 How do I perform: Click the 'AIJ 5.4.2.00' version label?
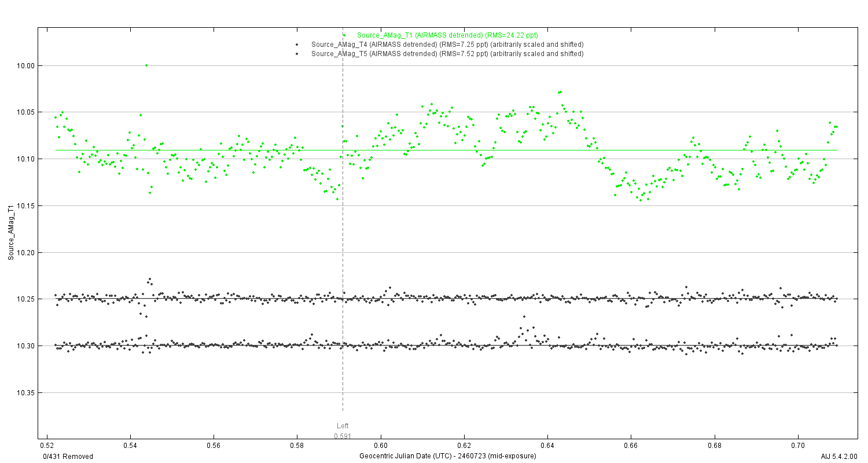839,457
